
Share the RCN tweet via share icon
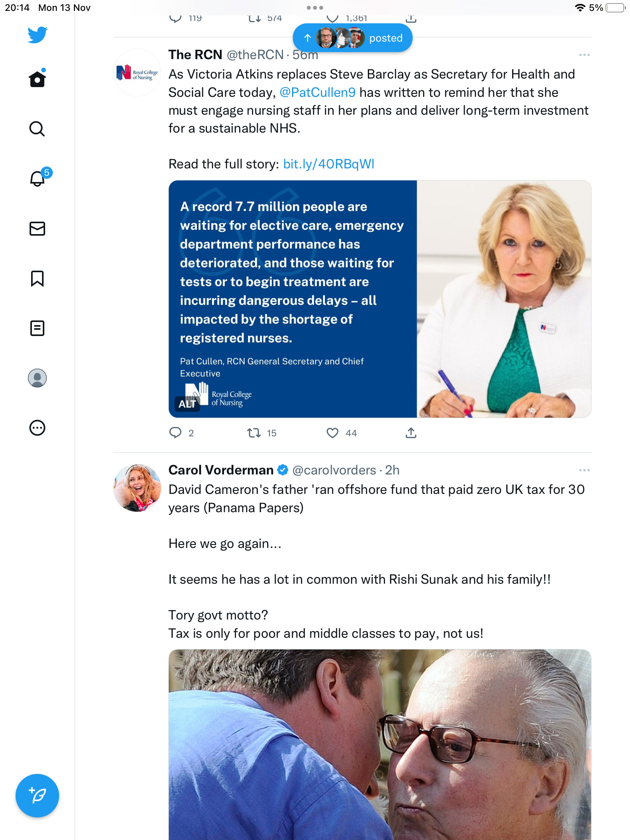[411, 433]
